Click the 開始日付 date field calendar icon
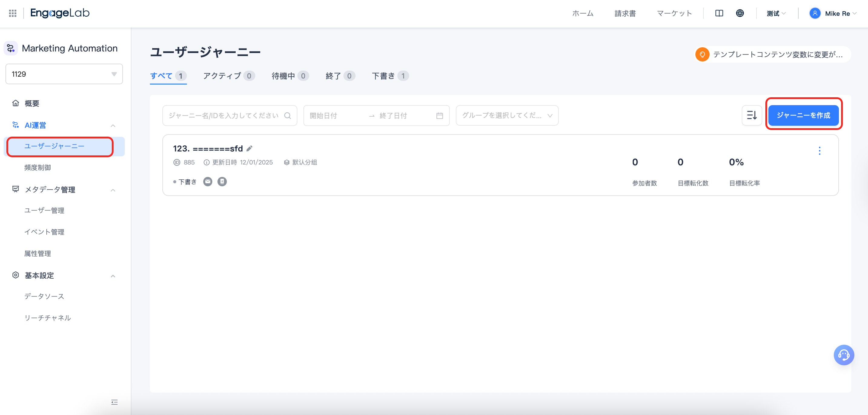Viewport: 868px width, 415px height. click(440, 115)
